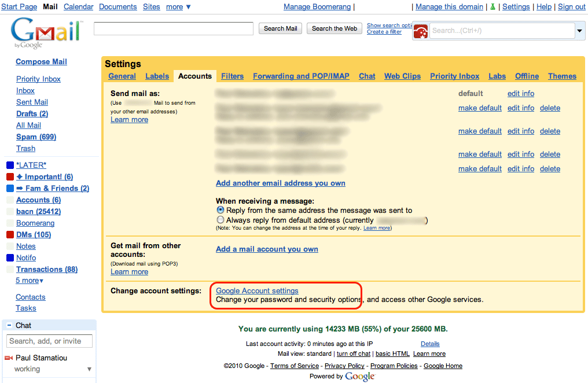The height and width of the screenshot is (383, 588).
Task: Go to the Filters settings tab
Action: [233, 76]
